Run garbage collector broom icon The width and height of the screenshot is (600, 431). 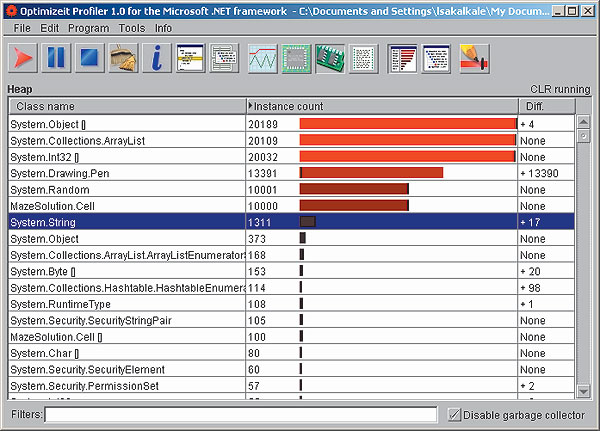tap(123, 58)
